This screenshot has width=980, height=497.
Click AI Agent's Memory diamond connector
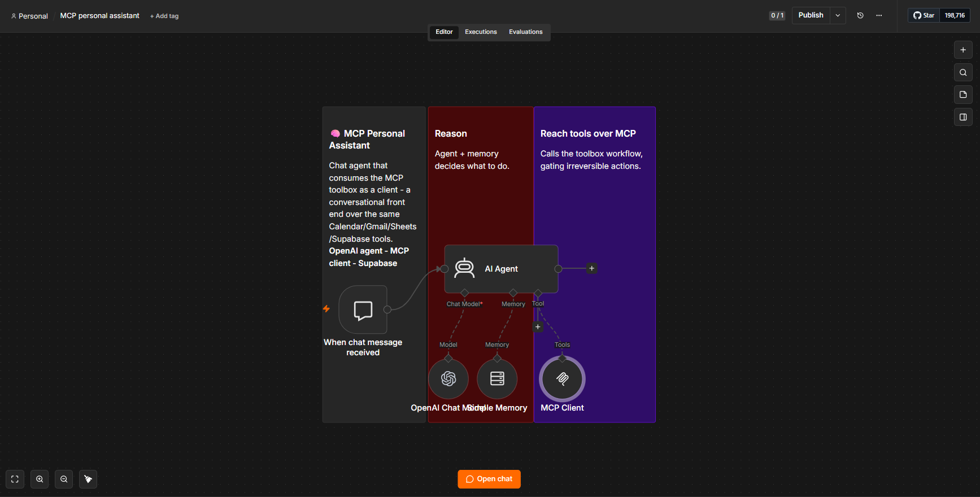point(513,293)
